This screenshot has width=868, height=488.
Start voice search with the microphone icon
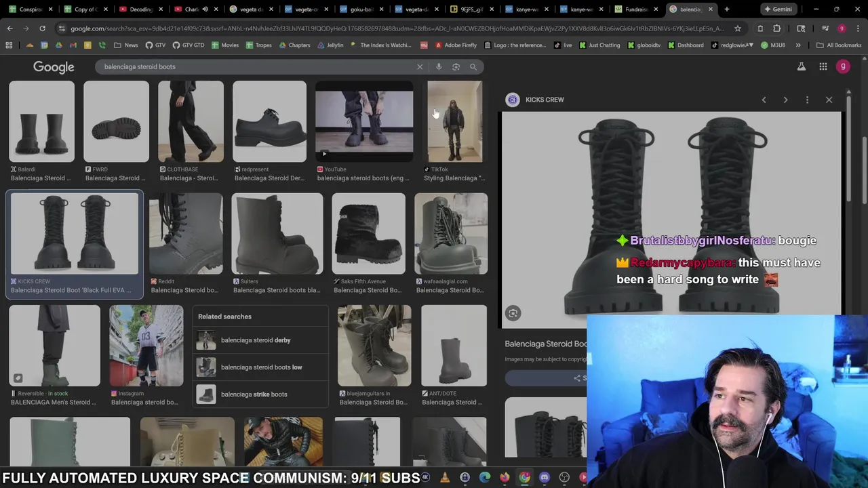(x=439, y=67)
